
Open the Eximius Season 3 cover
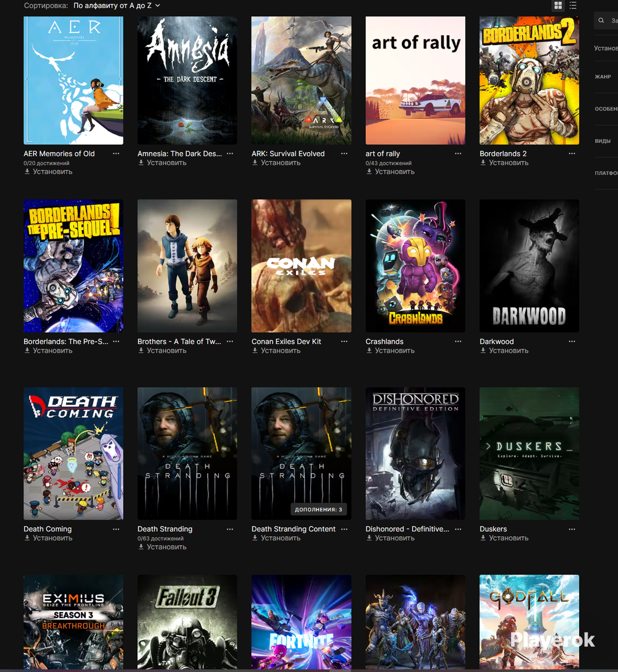[x=74, y=622]
